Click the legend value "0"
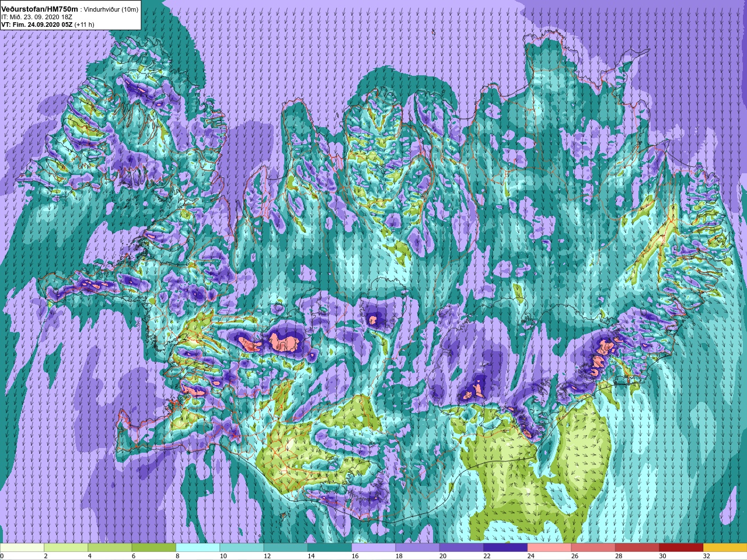Image resolution: width=747 pixels, height=560 pixels. (2, 556)
